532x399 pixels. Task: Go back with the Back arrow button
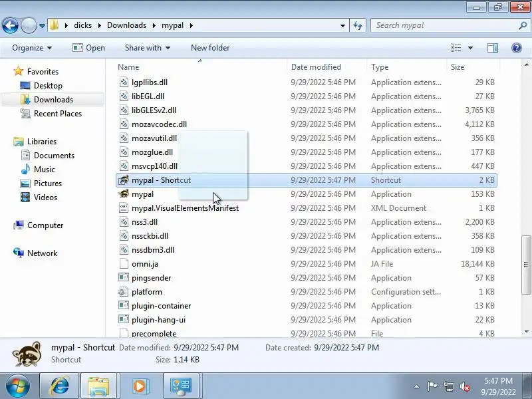click(10, 25)
